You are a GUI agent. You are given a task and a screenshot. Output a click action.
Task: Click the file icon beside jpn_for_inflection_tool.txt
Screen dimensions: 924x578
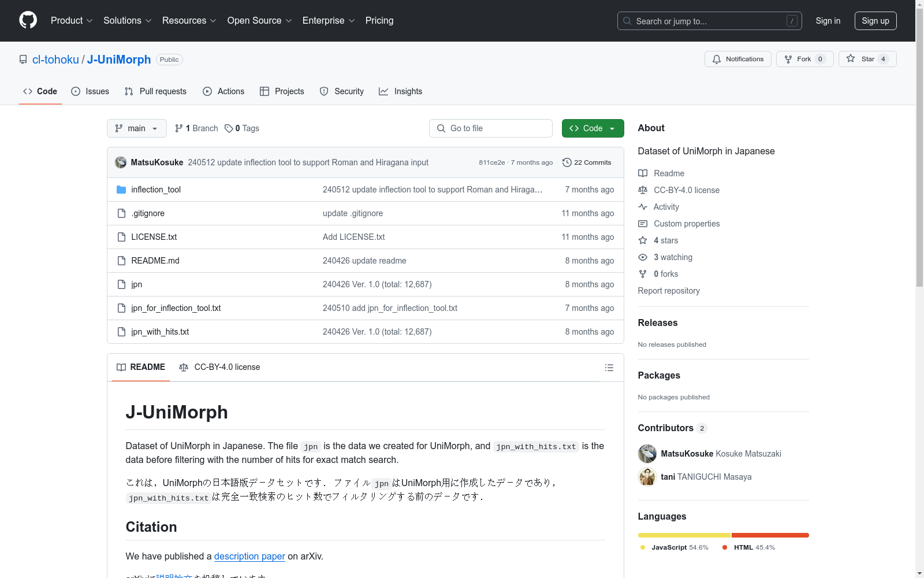[x=121, y=308]
